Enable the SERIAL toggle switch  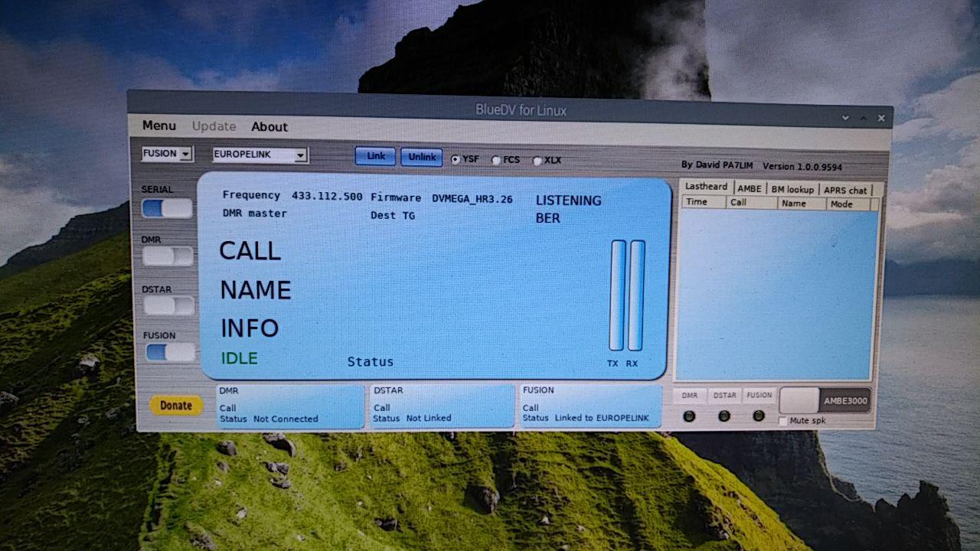click(x=167, y=207)
